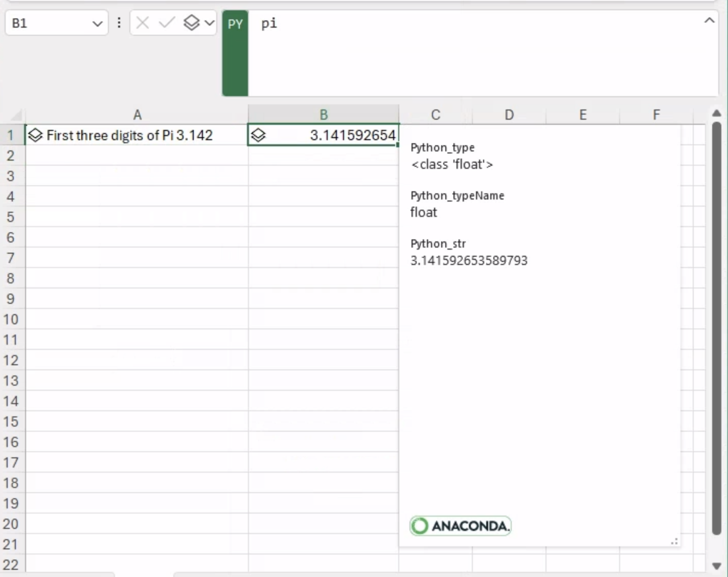728x577 pixels.
Task: Click the card resize handle in the corner
Action: point(674,541)
